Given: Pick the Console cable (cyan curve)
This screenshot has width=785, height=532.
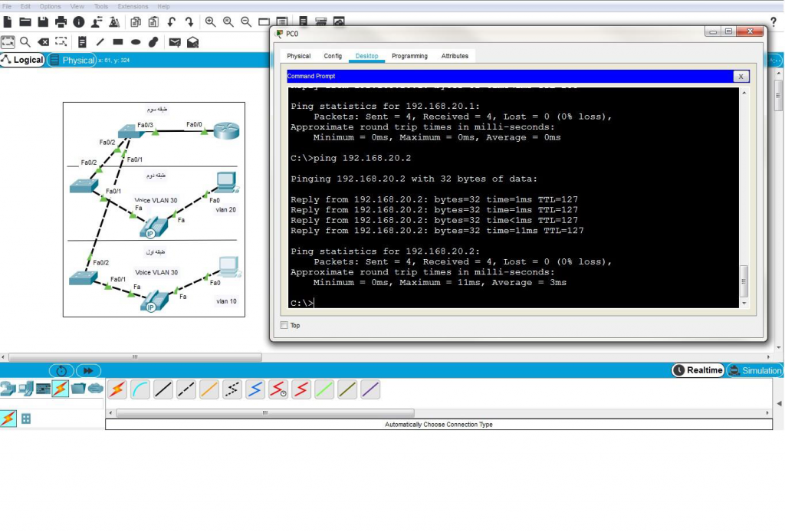Looking at the screenshot, I should point(140,389).
